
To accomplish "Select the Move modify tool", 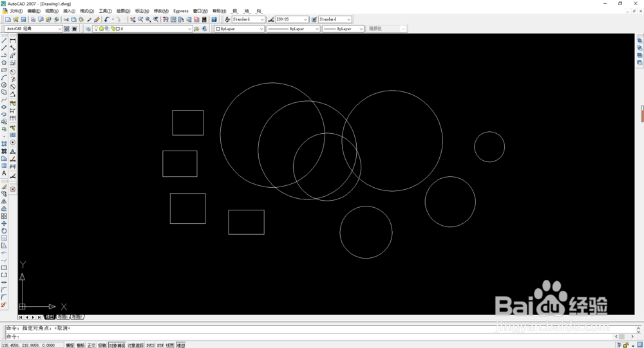I will (4, 223).
